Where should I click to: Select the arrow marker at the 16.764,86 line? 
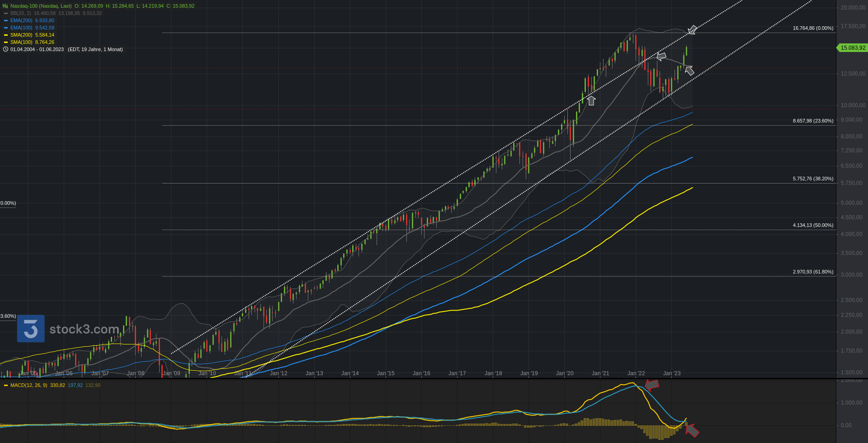coord(692,30)
